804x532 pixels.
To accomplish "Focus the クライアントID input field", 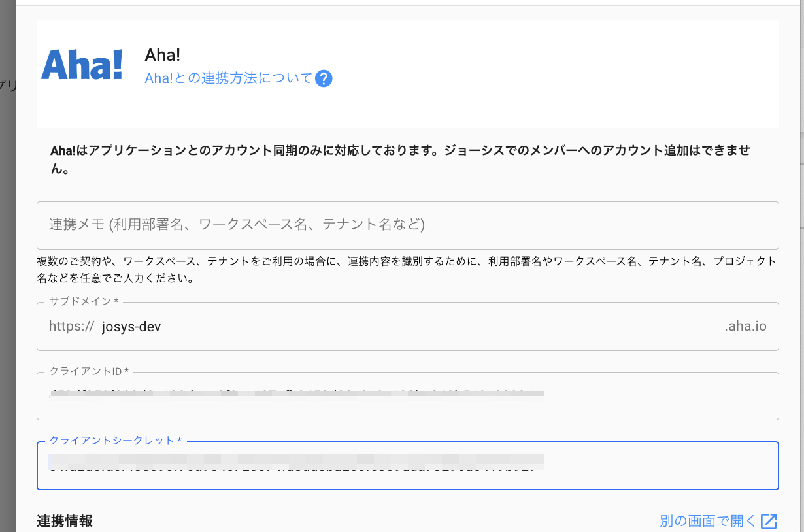I will [407, 395].
